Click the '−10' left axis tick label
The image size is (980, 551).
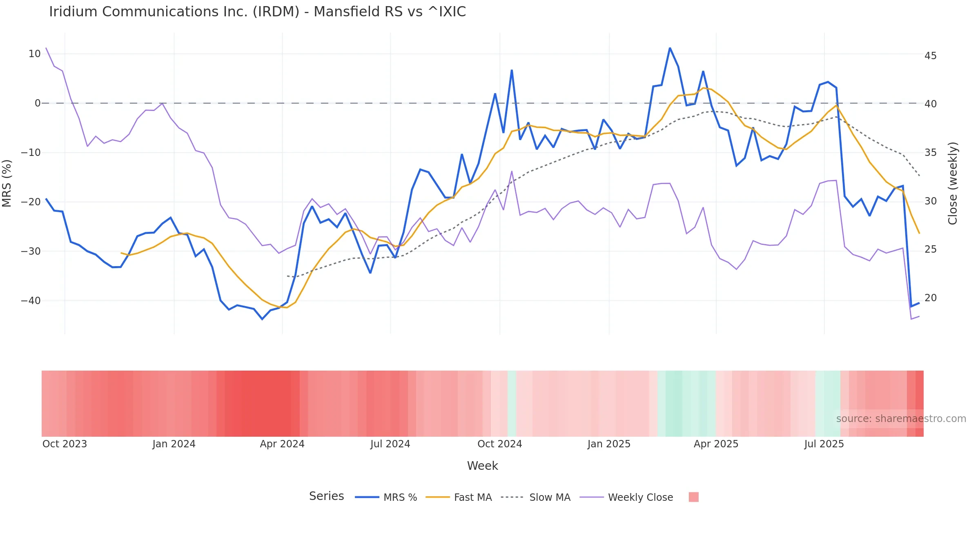pos(31,153)
